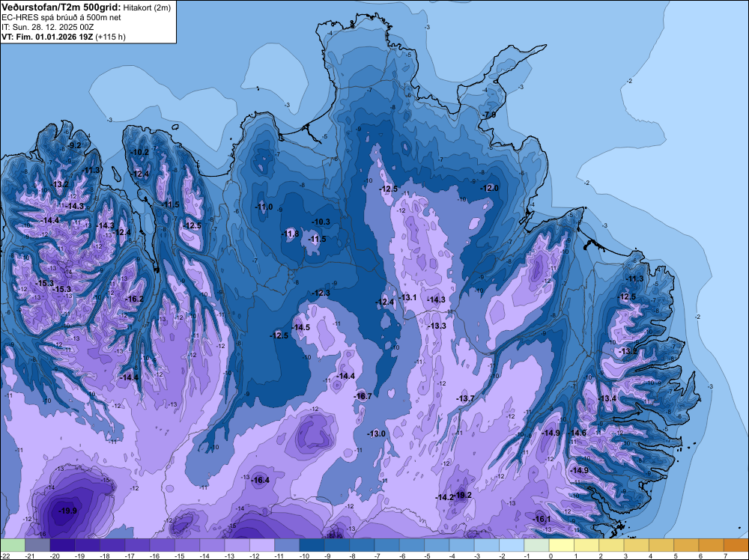Pick the dark blue legend swatch labeled -10

(312, 545)
